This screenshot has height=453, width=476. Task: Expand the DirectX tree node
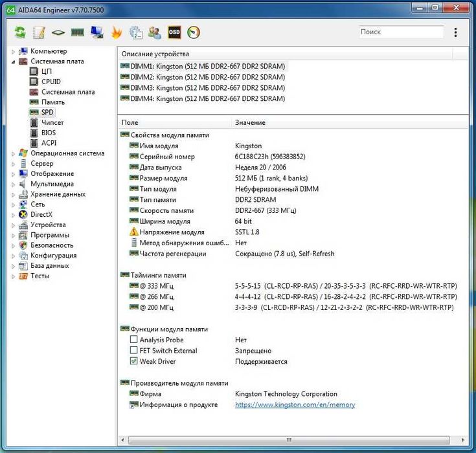tap(13, 215)
